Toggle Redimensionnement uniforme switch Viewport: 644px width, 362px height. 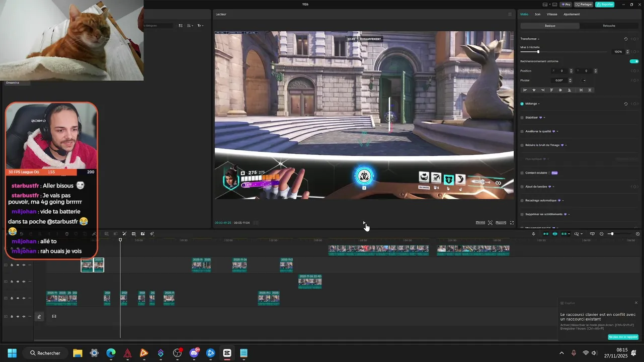(x=634, y=61)
